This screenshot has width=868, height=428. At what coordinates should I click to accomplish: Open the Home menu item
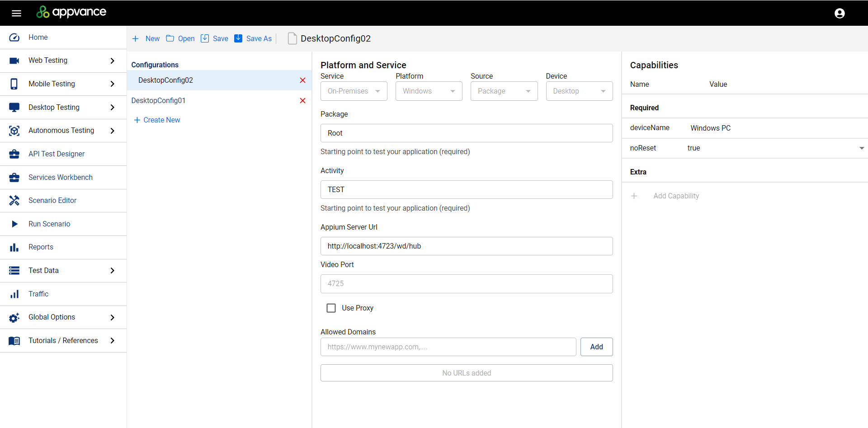click(38, 38)
